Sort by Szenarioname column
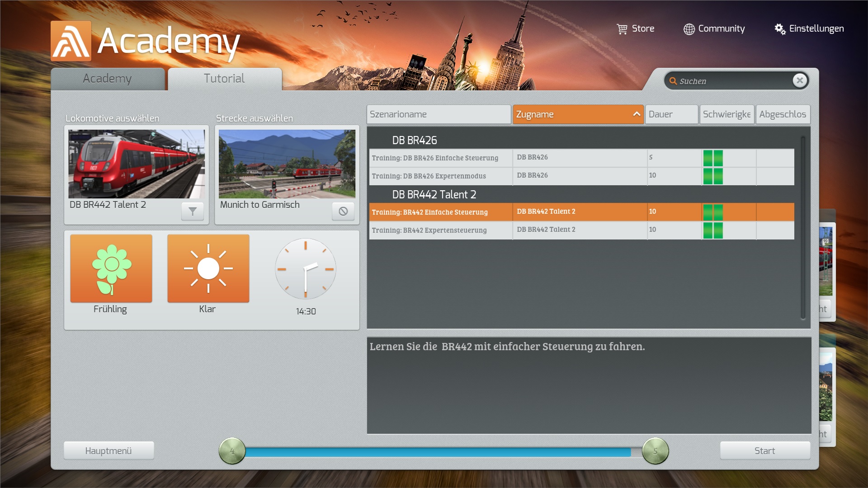 pos(439,114)
